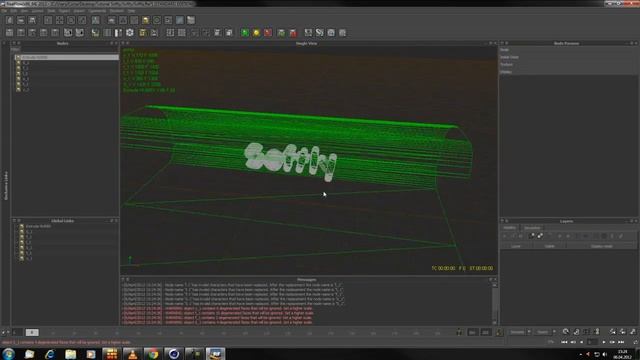Screen dimensions: 640x360
Task: Click the yellow round icon in the lower toolbar row
Action: coord(256,33)
